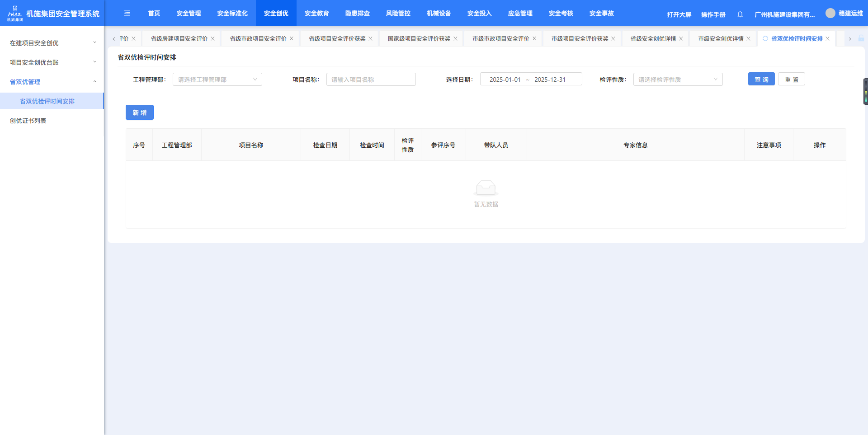
Task: Close the 国家级项目安全评价获奖 tab
Action: click(455, 39)
